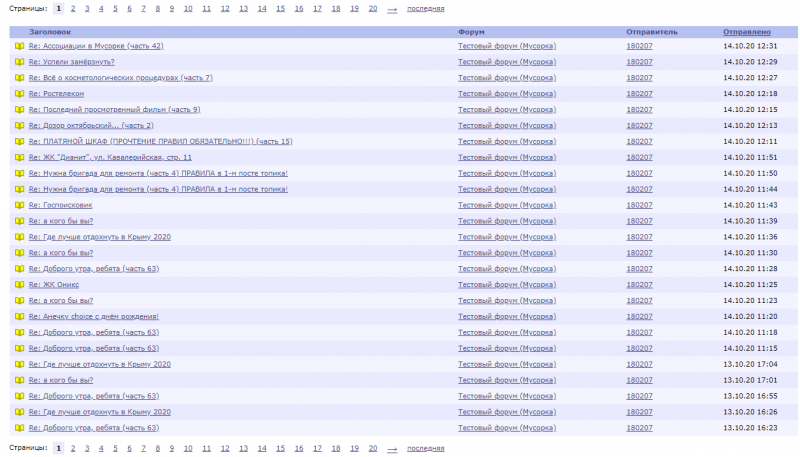Click the icon next to "Re: Дозор октябрьский"
800x457 pixels.
(x=19, y=126)
